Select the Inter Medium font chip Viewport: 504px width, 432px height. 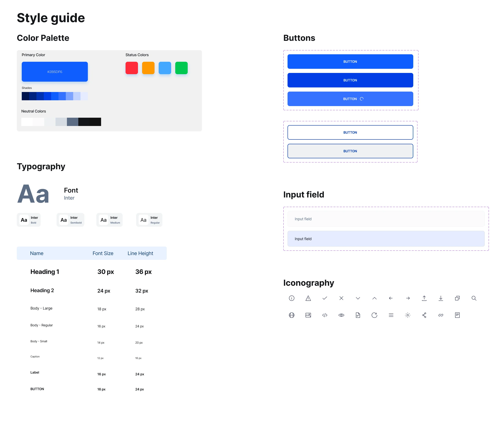coord(109,220)
